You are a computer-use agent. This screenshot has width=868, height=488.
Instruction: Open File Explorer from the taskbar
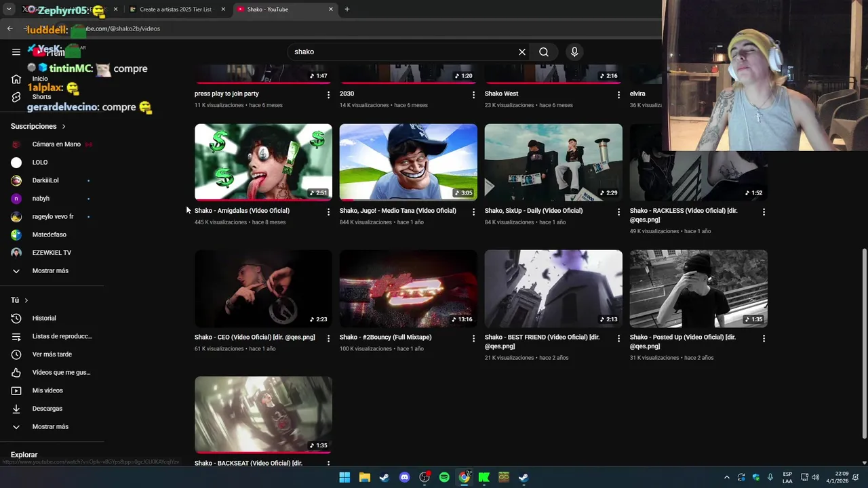coord(364,477)
